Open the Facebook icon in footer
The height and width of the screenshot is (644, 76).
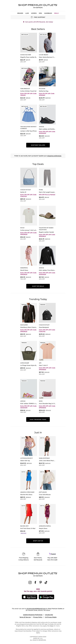point(35,582)
